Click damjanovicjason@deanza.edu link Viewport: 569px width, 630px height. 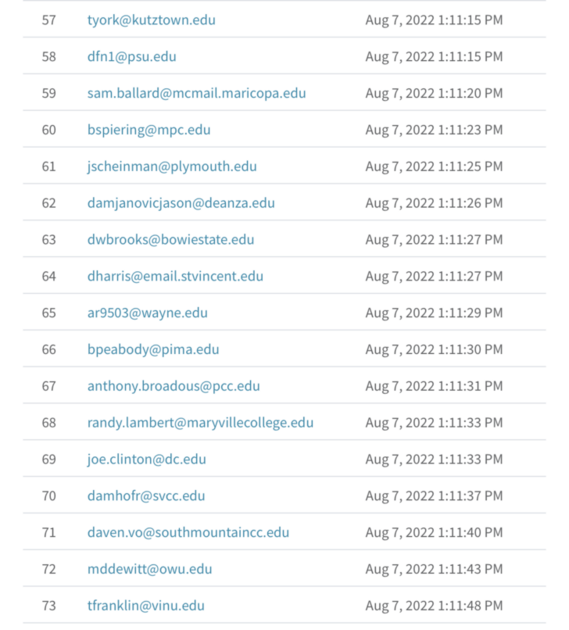click(181, 203)
